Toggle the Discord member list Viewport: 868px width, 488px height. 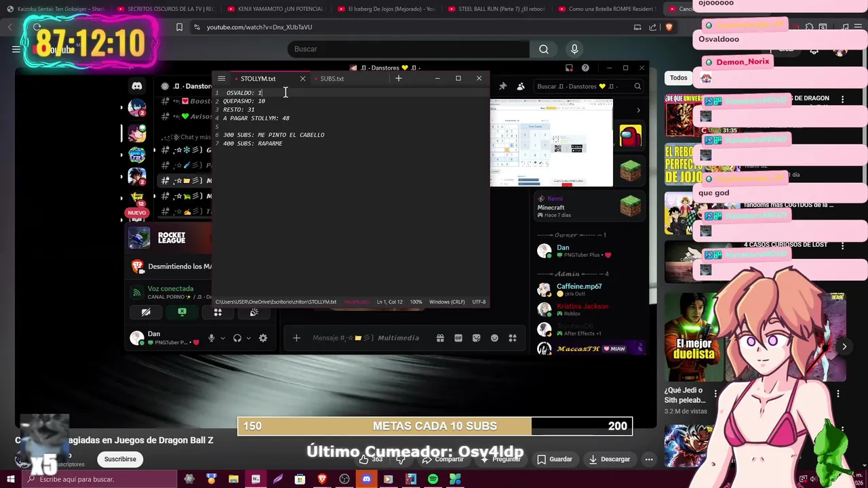521,86
